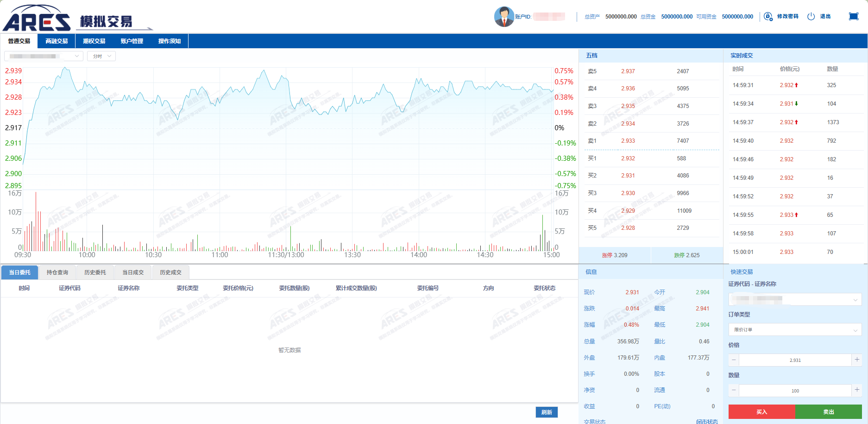868x424 pixels.
Task: Decrease price with the minus stepper
Action: coord(734,360)
